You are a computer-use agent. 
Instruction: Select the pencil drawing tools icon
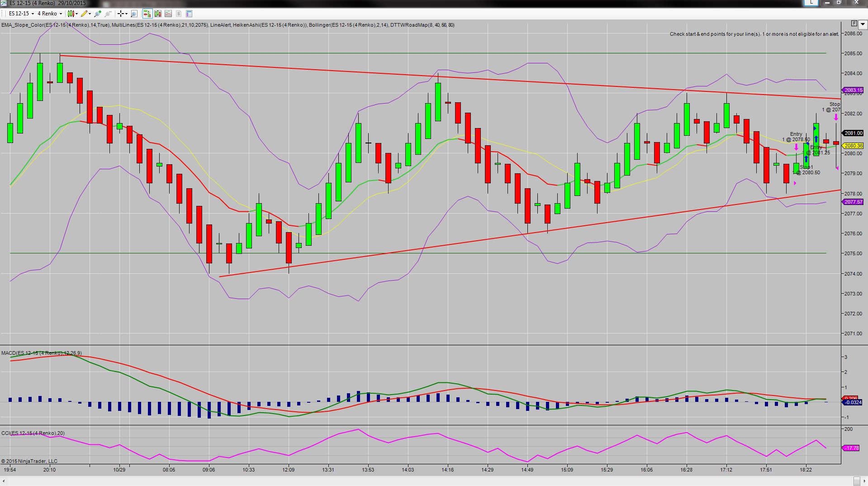point(84,14)
